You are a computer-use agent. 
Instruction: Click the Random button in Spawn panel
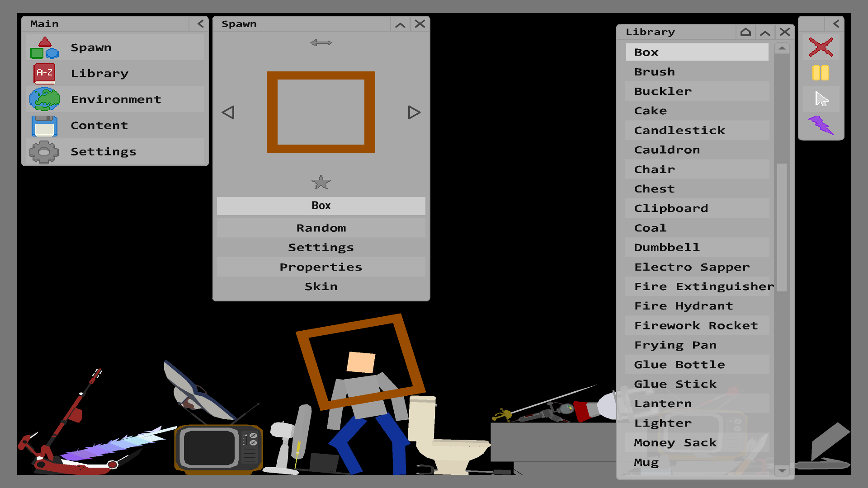[321, 228]
